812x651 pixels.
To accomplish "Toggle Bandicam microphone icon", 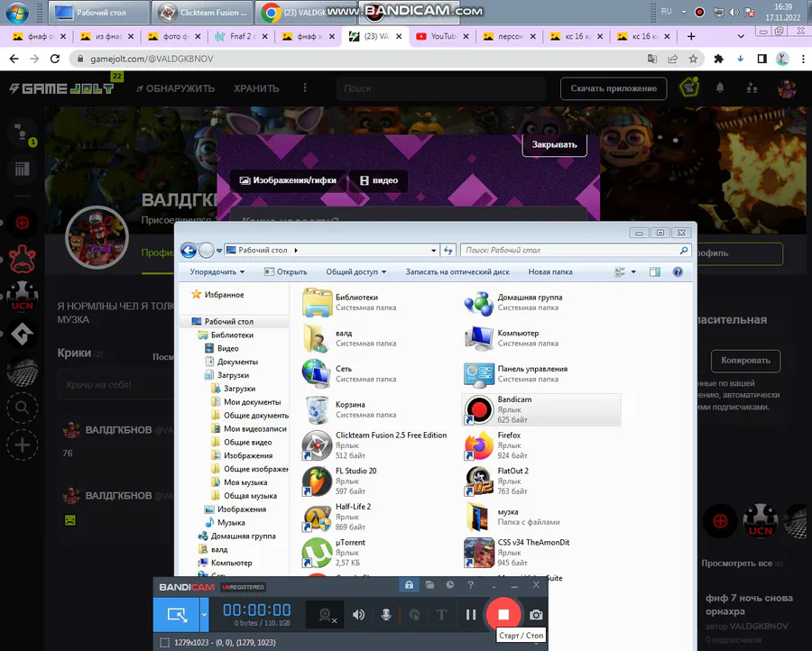I will [386, 615].
